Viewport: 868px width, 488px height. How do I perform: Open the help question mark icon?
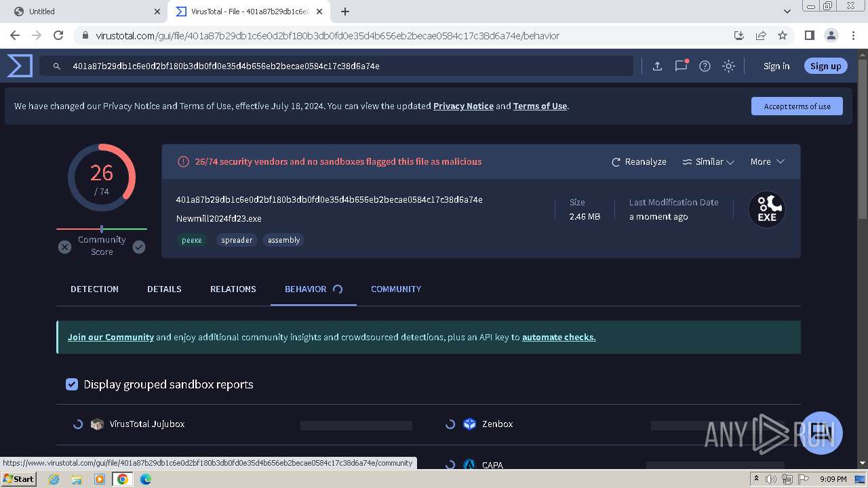705,66
